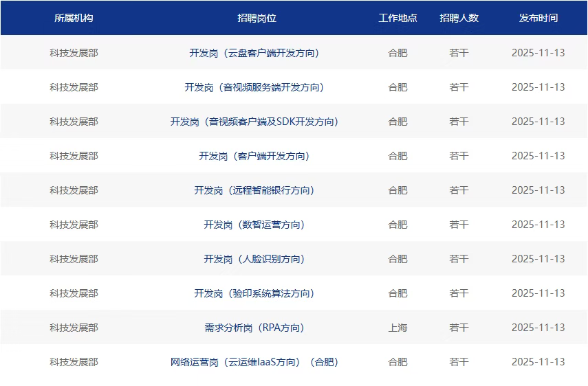Screen dimensions: 588x386
Task: Click the 开发岗（验印系统算法方向）link
Action: coord(254,293)
